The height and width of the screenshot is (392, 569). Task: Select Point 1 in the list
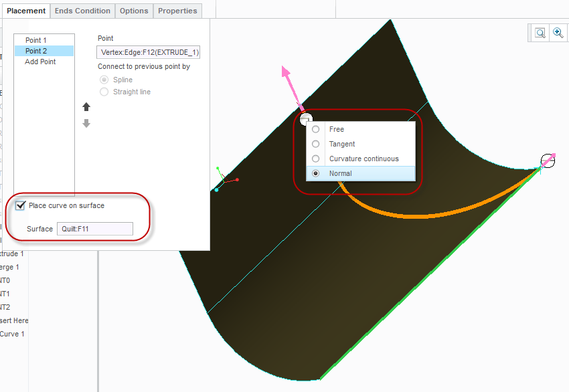(35, 39)
